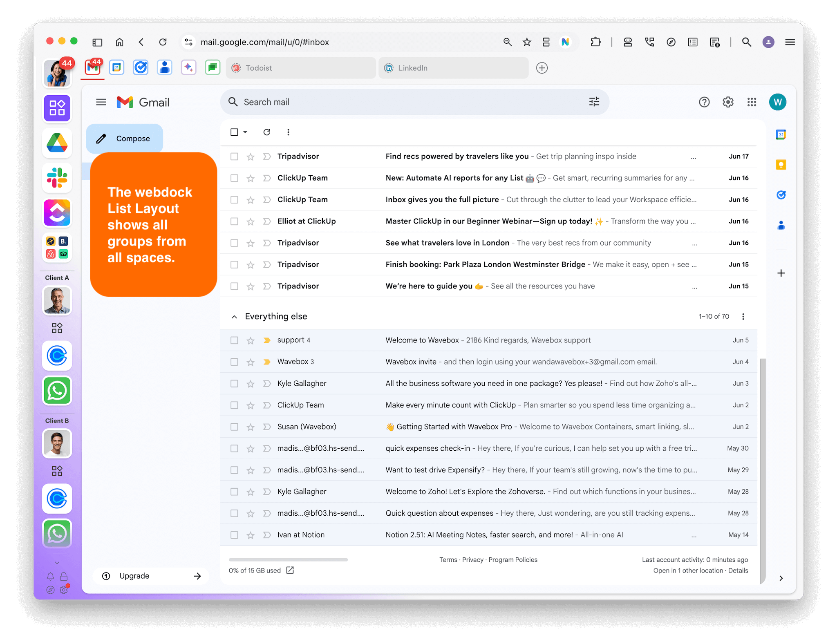Switch to the LinkedIn tab
This screenshot has width=837, height=644.
[x=454, y=68]
